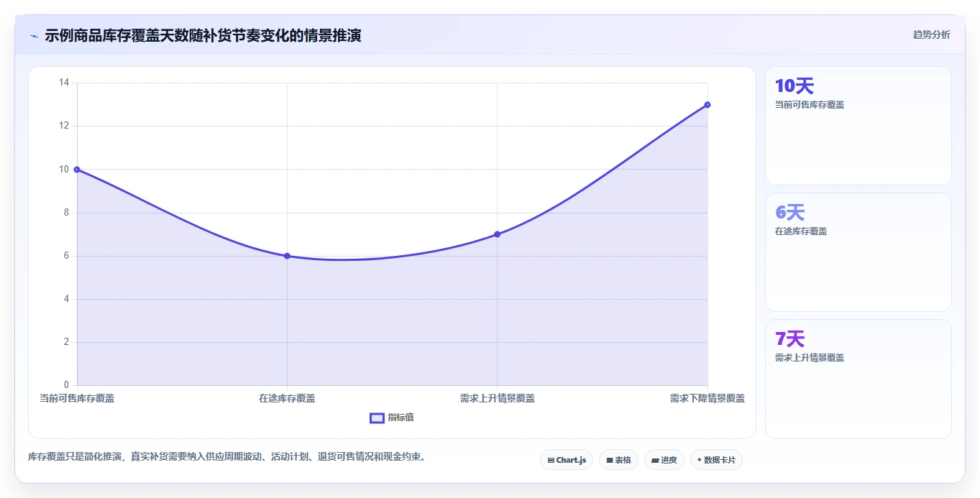Open the 10天 当前可售库存覆盖 card
The height and width of the screenshot is (498, 980).
click(x=858, y=126)
